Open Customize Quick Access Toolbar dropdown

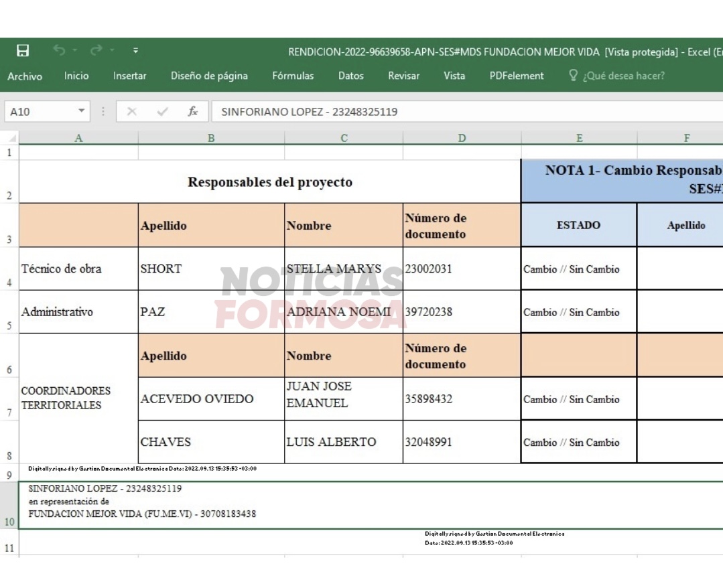point(135,50)
